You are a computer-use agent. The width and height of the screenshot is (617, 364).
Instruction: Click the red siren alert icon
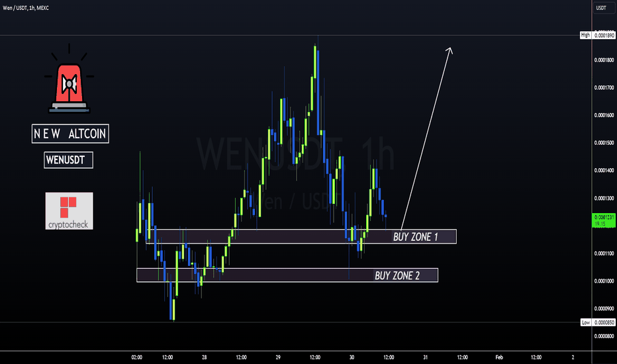click(70, 79)
